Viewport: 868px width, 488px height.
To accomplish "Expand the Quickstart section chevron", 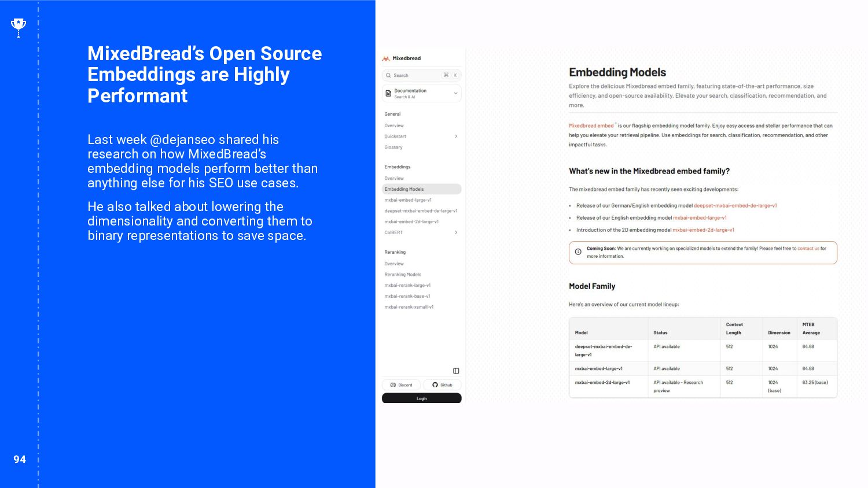I will (x=456, y=136).
